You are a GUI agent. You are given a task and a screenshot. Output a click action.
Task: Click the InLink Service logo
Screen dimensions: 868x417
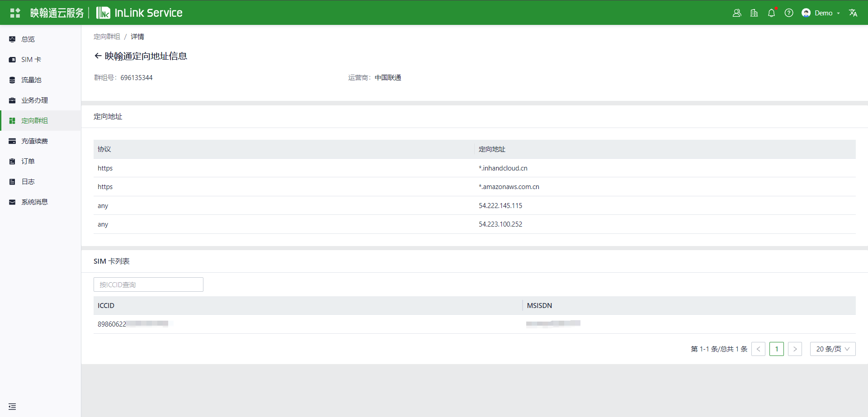tap(139, 13)
